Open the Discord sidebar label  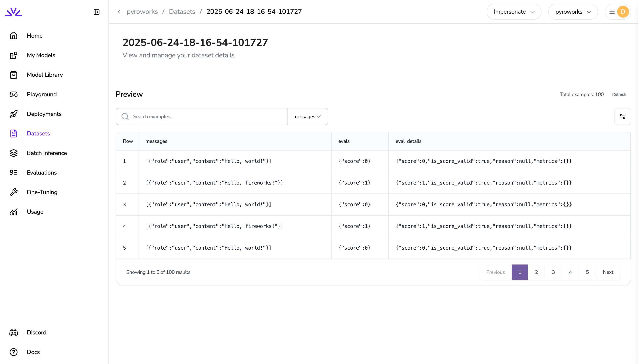[x=37, y=333]
